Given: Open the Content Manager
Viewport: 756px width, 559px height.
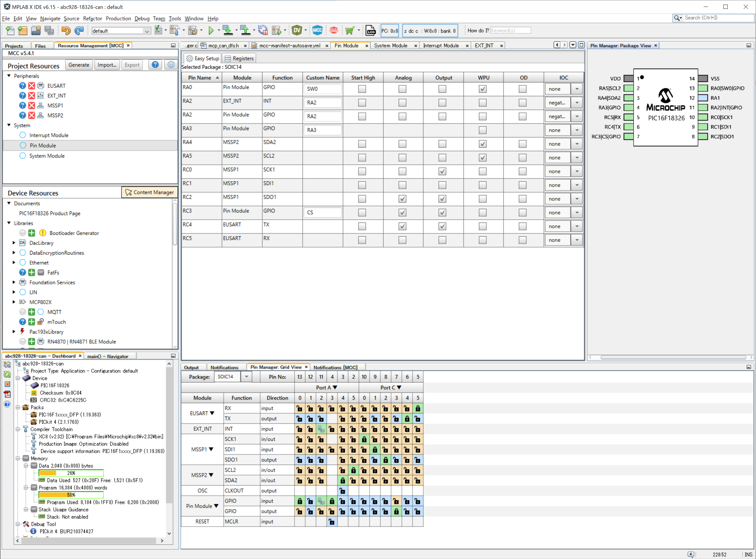Looking at the screenshot, I should coord(150,192).
